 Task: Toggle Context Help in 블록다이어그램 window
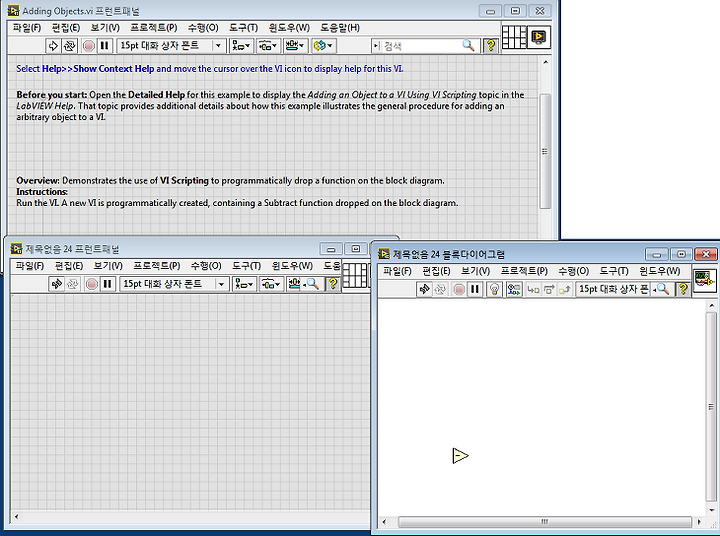coord(683,289)
